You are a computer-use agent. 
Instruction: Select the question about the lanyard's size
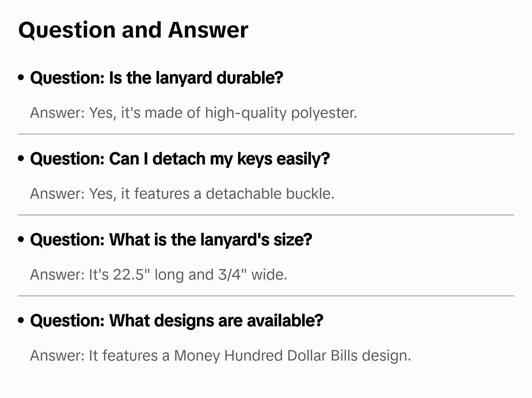pyautogui.click(x=171, y=239)
